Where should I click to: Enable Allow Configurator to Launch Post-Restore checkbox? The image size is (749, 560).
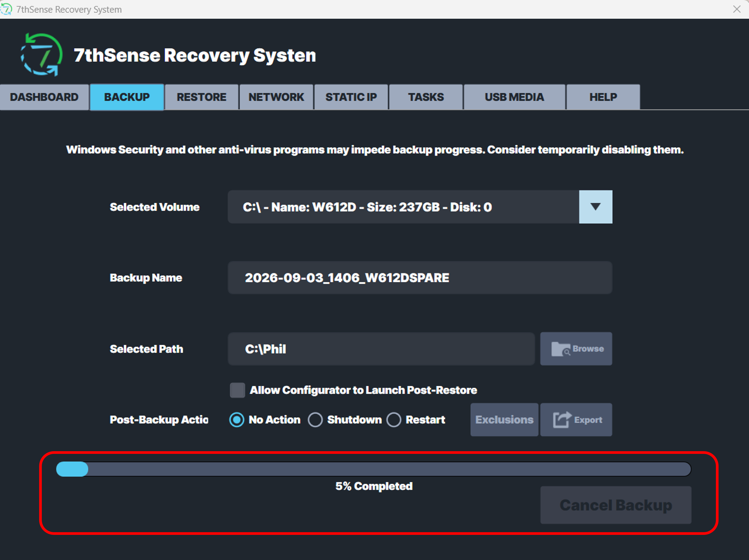pyautogui.click(x=237, y=390)
